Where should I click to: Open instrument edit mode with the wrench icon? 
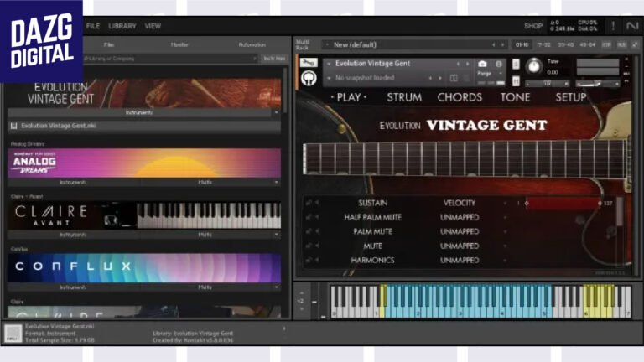click(x=309, y=63)
